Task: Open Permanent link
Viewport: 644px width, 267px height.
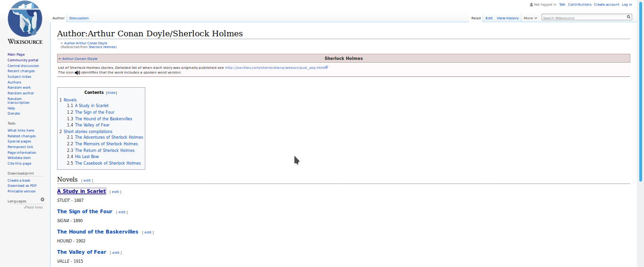Action: [x=20, y=147]
